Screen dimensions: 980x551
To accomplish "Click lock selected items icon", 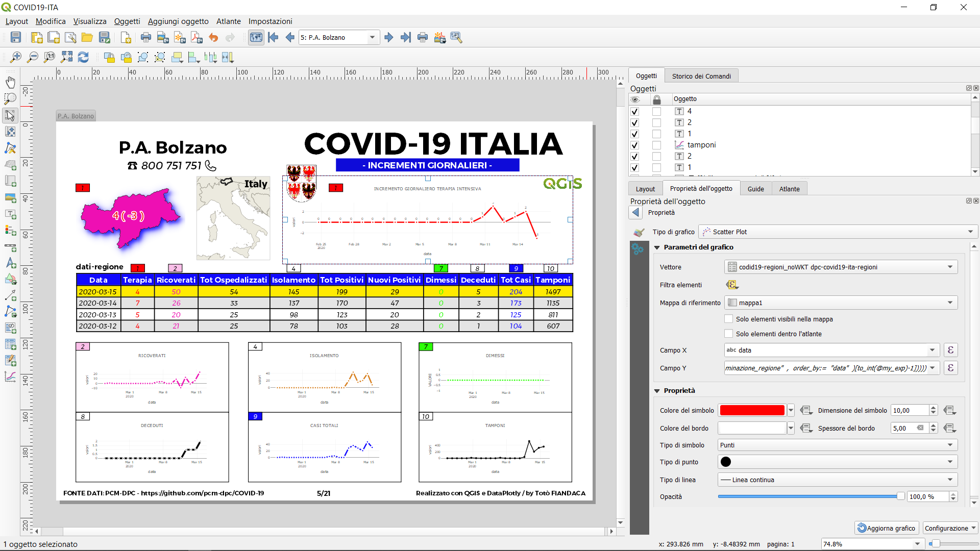I will coord(109,57).
